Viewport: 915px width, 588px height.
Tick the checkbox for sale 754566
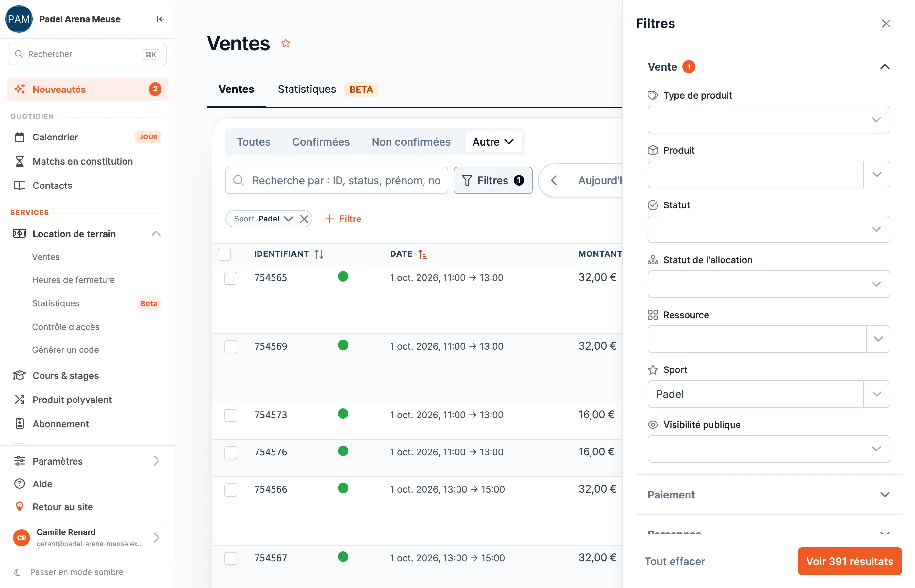click(x=231, y=489)
